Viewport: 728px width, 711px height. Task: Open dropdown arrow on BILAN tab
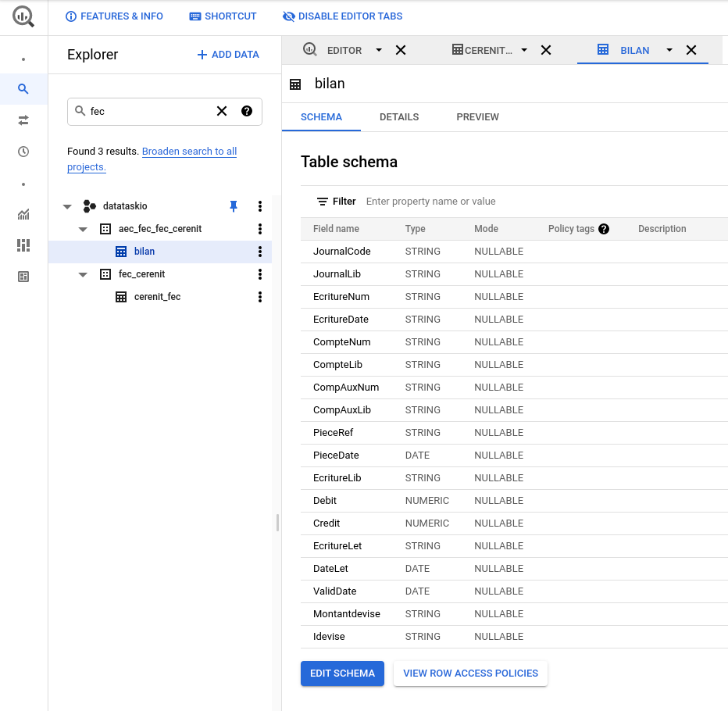tap(669, 50)
